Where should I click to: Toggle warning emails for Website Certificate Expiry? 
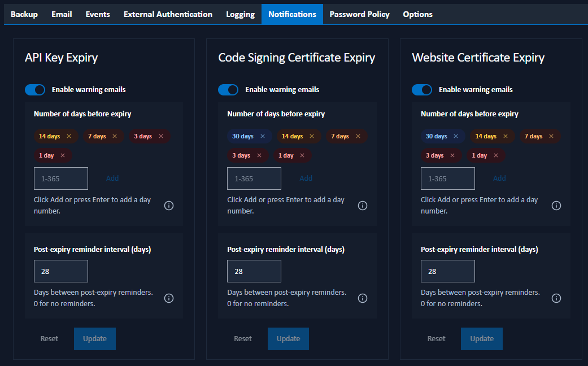tap(422, 90)
